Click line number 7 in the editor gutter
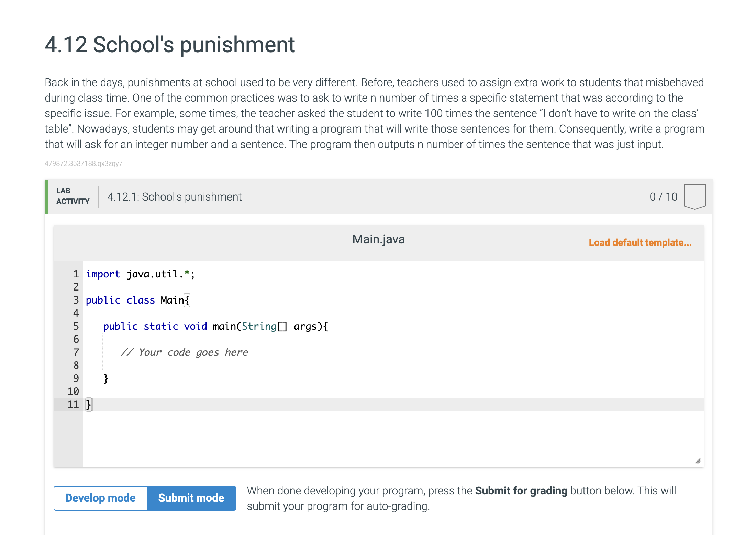The image size is (756, 535). coord(75,352)
